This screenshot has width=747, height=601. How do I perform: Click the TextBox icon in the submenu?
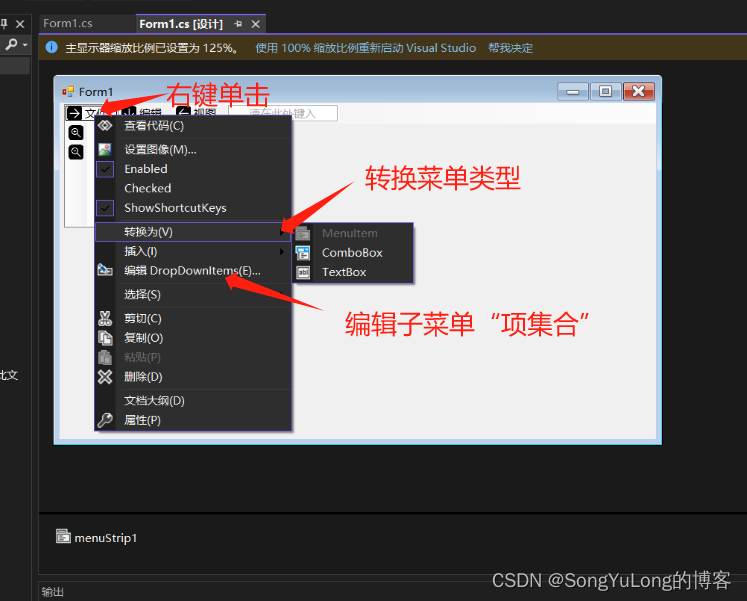pos(303,272)
